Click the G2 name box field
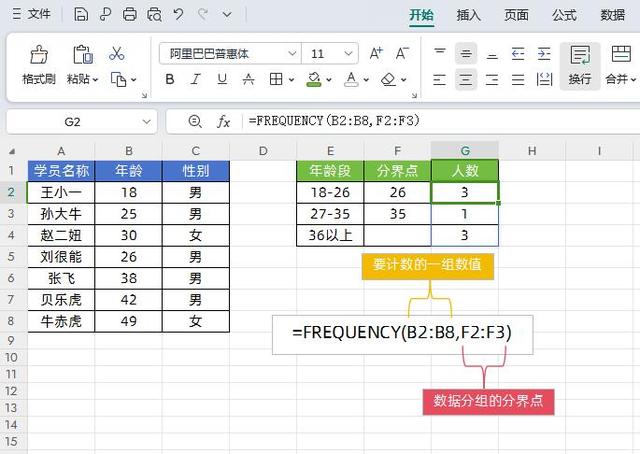This screenshot has width=640, height=454. pos(82,122)
